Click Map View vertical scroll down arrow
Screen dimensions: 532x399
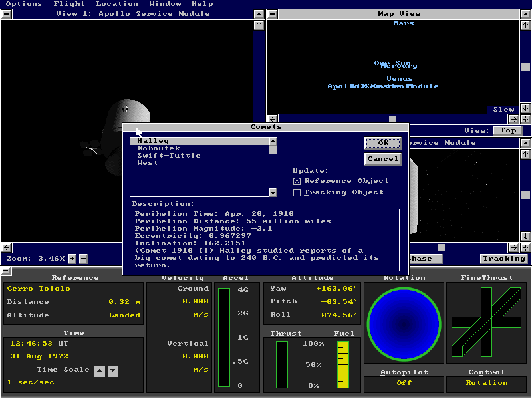[525, 108]
